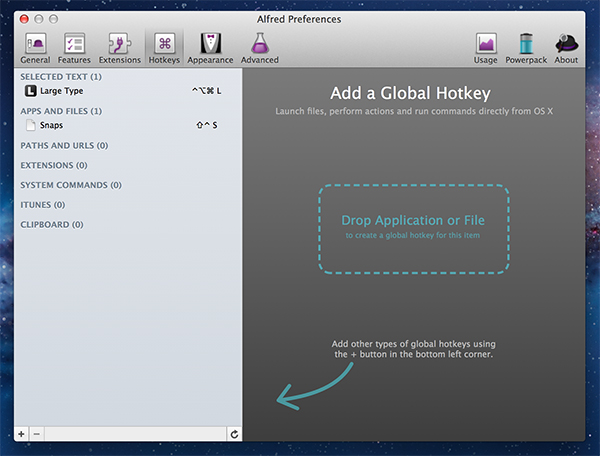Close the Alfred Preferences window
The image size is (600, 456).
point(24,19)
